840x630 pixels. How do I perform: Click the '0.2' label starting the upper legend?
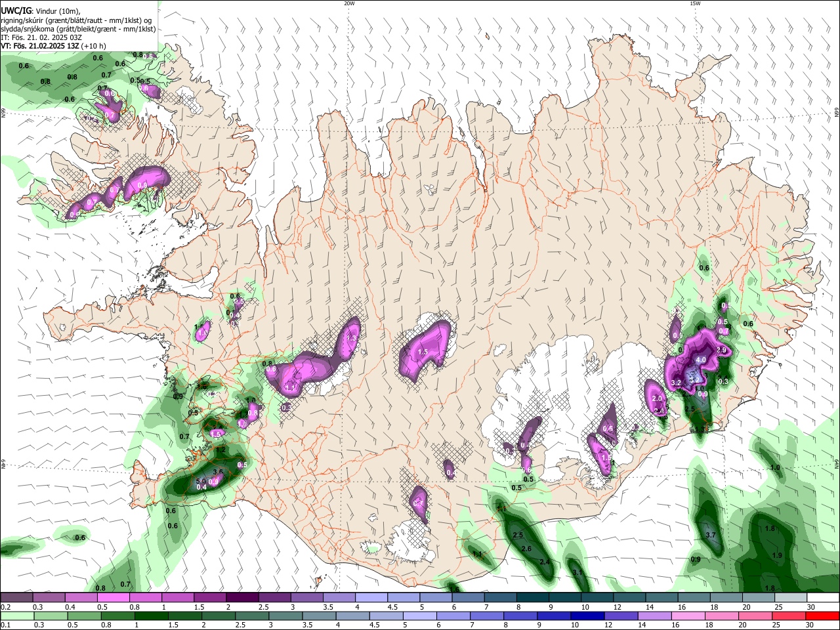(x=5, y=607)
